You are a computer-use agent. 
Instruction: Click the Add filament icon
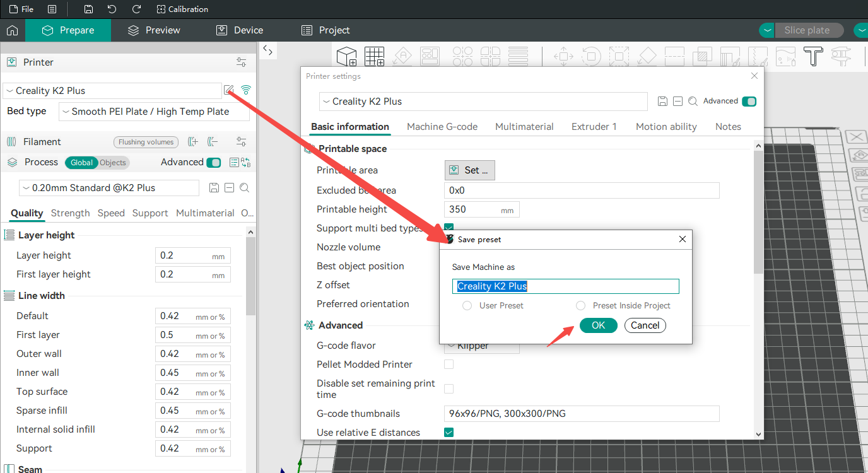coord(194,142)
